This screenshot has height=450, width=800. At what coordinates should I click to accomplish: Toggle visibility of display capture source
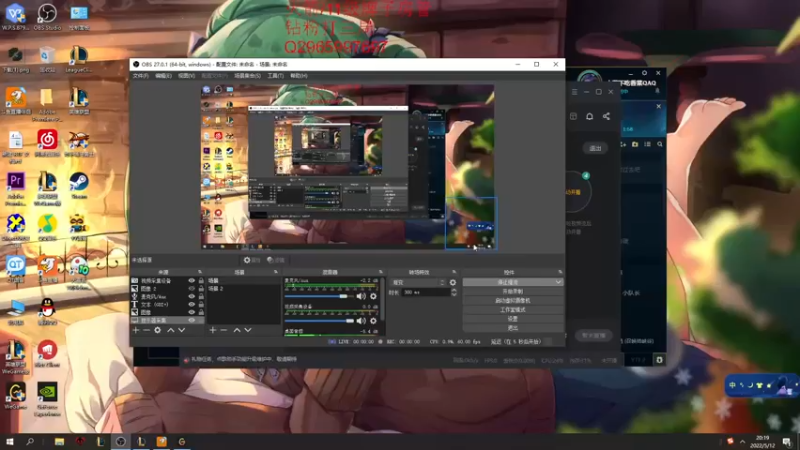click(191, 320)
